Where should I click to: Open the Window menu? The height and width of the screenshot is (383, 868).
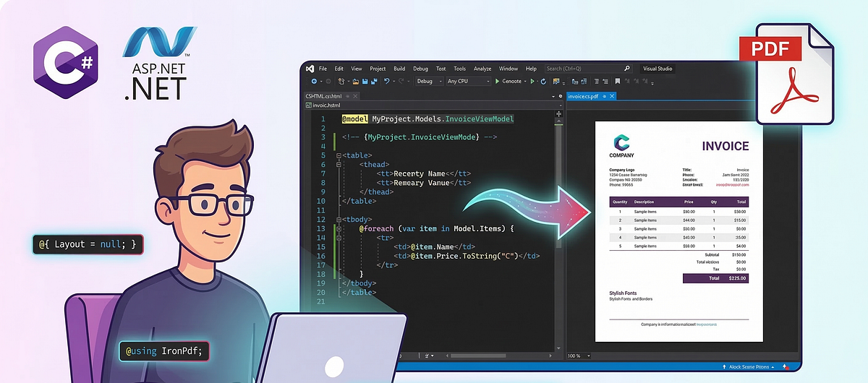tap(509, 69)
